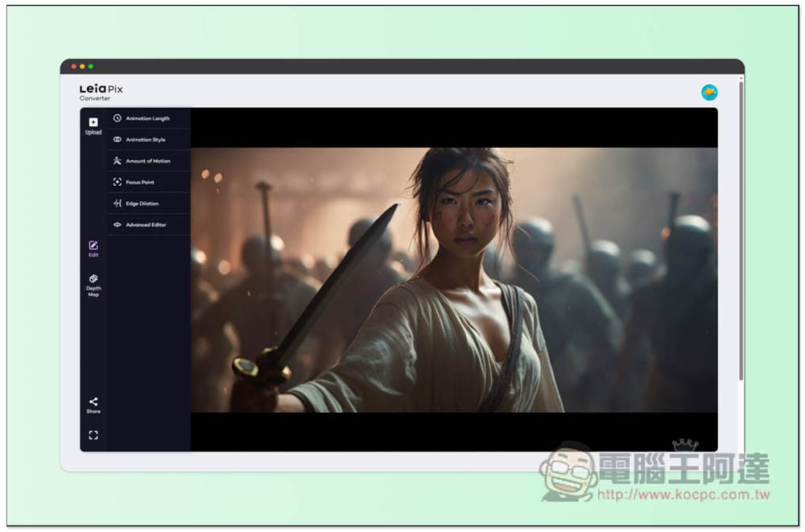The width and height of the screenshot is (805, 532).
Task: Click the Animation Length clock icon
Action: pos(117,118)
